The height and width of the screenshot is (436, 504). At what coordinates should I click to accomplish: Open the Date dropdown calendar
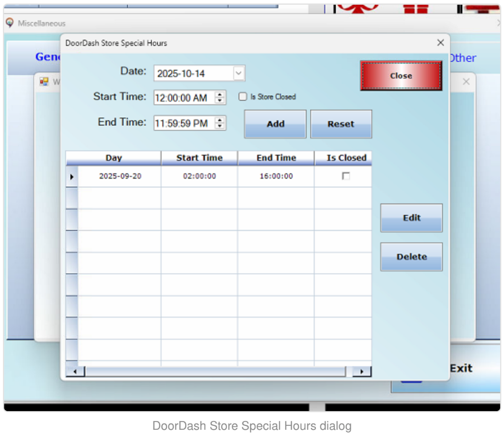pos(238,73)
